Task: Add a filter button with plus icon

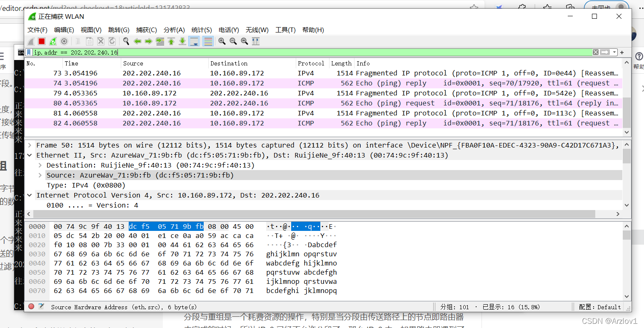Action: point(622,53)
